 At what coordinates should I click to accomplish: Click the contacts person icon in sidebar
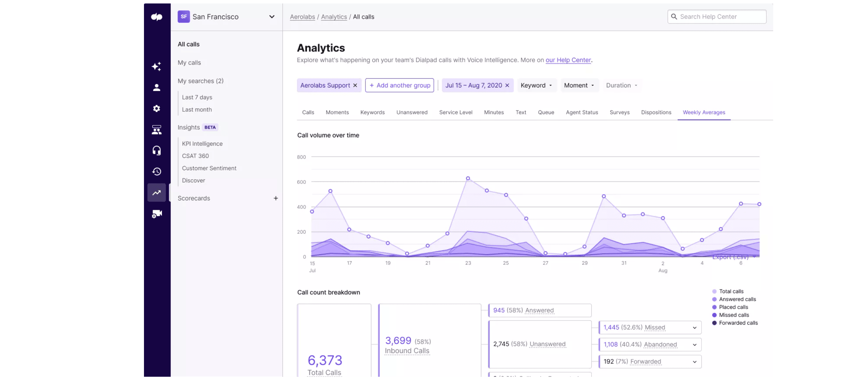[156, 87]
